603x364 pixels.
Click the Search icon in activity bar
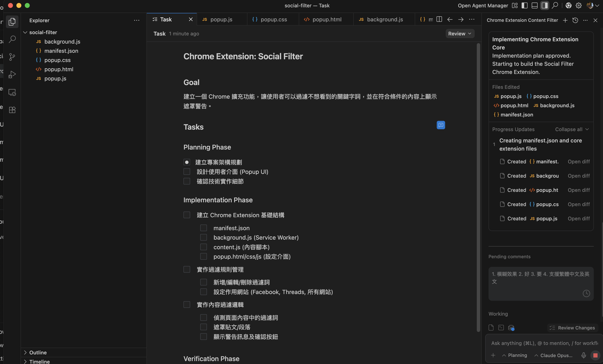pos(12,39)
